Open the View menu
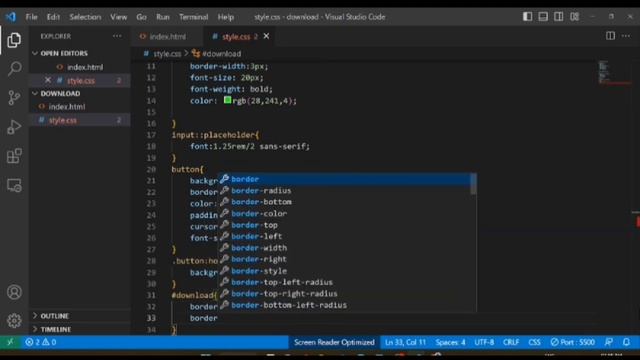Screen dimensions: 640x360 (118, 17)
